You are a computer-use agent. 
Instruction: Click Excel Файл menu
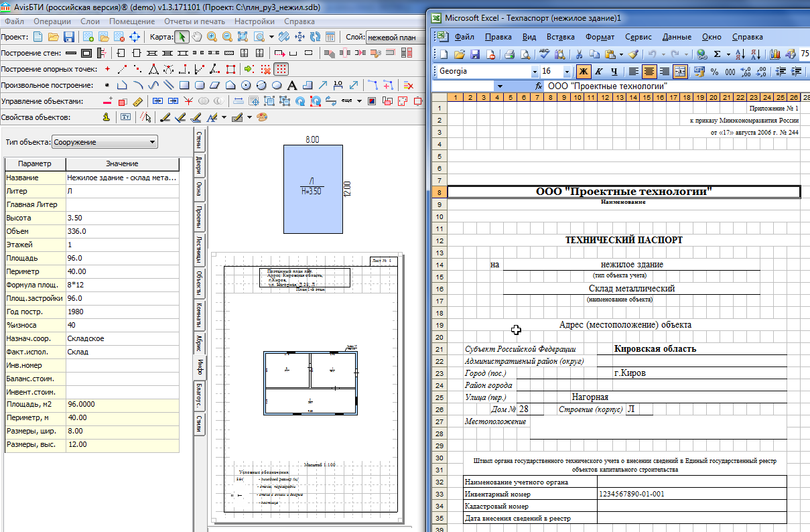(464, 37)
